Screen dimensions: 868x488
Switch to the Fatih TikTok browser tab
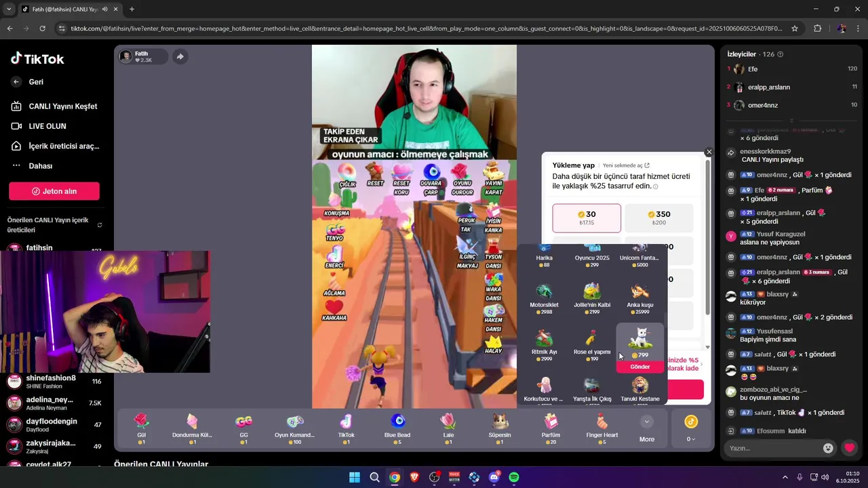64,9
